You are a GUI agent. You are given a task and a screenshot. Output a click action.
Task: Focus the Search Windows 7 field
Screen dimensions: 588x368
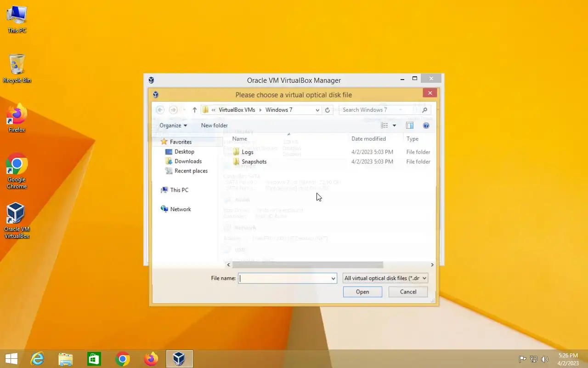(x=379, y=110)
